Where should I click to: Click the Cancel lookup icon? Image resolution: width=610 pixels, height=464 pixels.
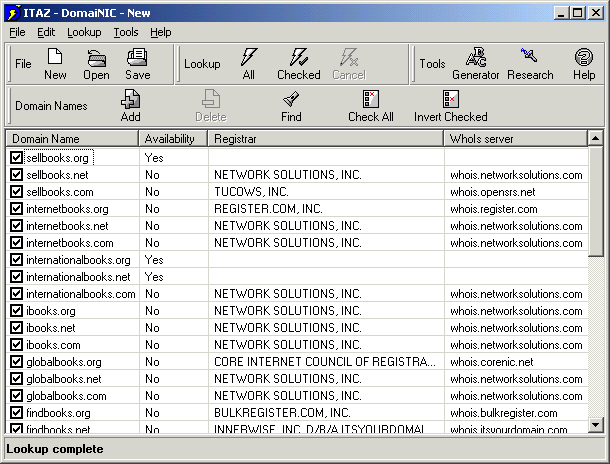(349, 57)
